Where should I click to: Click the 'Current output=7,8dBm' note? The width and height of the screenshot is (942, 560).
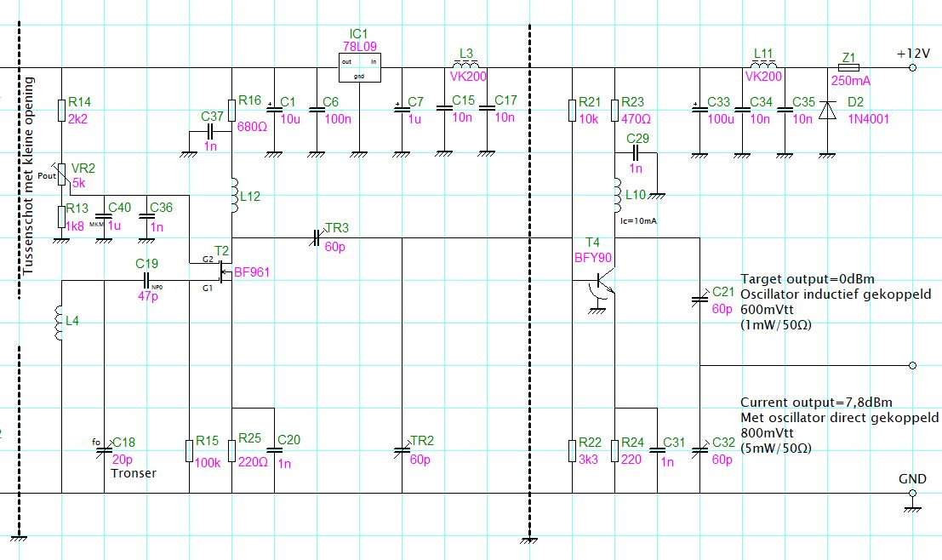pos(816,403)
